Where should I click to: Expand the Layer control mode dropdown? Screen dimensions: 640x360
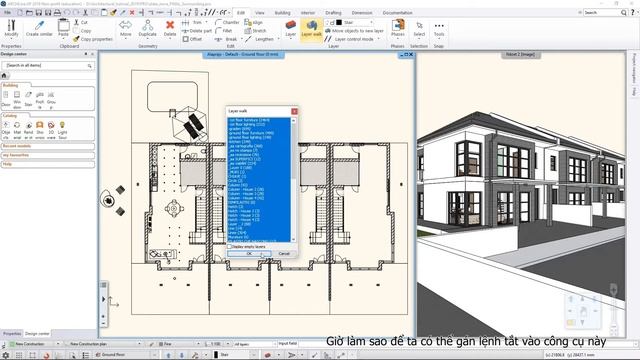(x=378, y=39)
